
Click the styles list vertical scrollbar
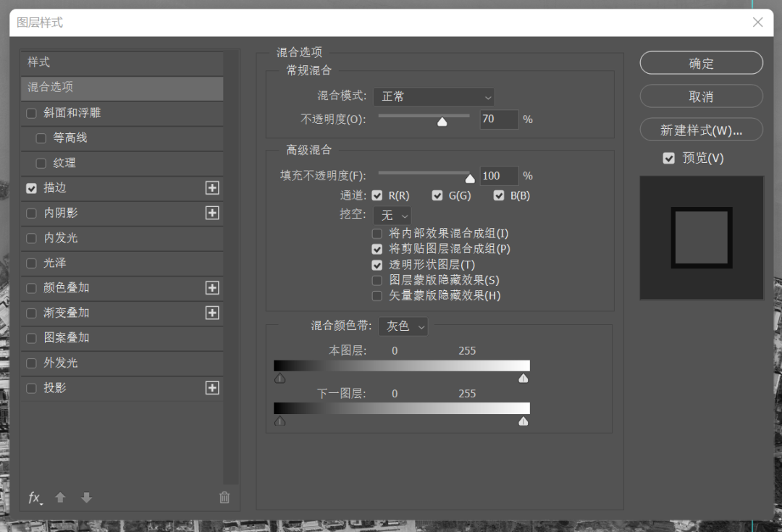[x=231, y=267]
